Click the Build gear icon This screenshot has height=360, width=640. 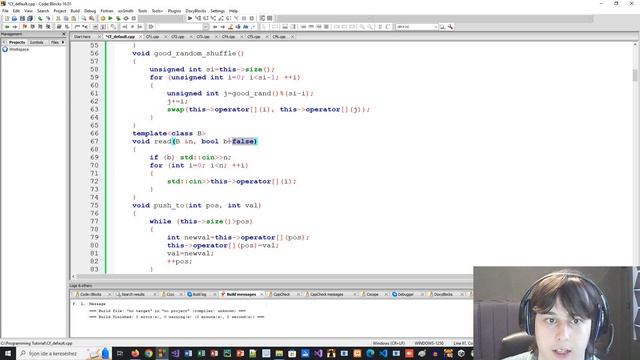(x=102, y=18)
